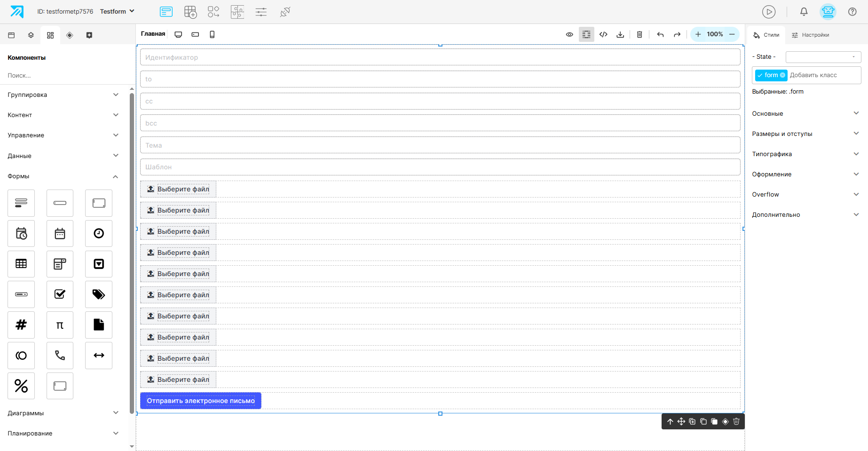Click the undo arrow icon
Image resolution: width=868 pixels, height=451 pixels.
tap(660, 34)
